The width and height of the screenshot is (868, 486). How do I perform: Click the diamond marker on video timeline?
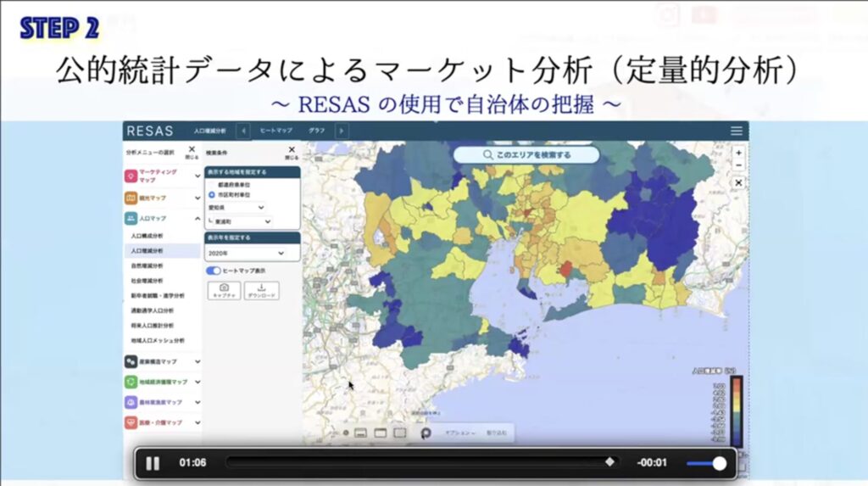609,461
